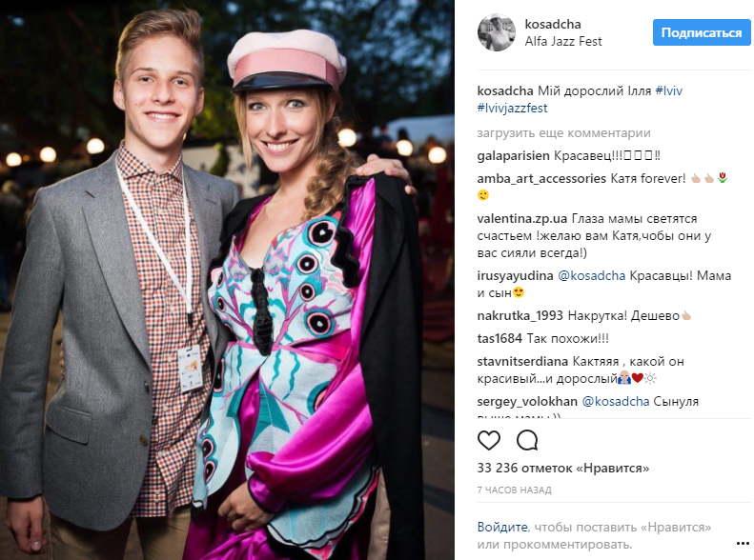The height and width of the screenshot is (560, 754).
Task: Click the Подписаться follow button
Action: [x=702, y=32]
